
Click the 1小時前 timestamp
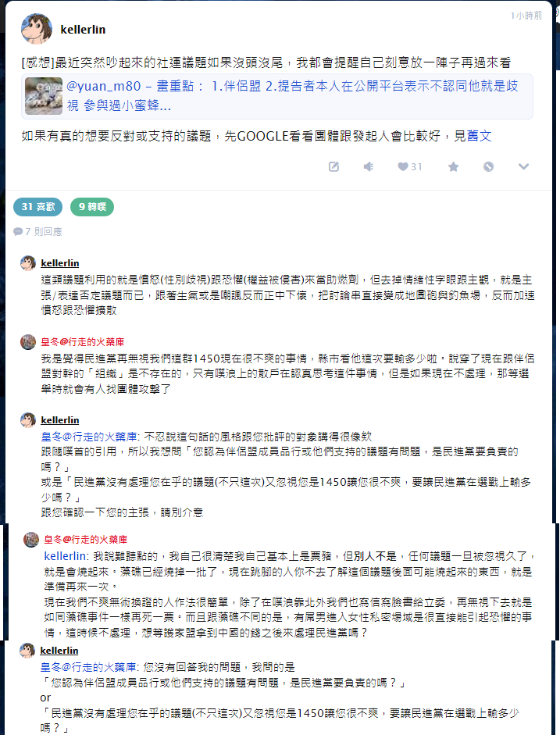pos(526,16)
